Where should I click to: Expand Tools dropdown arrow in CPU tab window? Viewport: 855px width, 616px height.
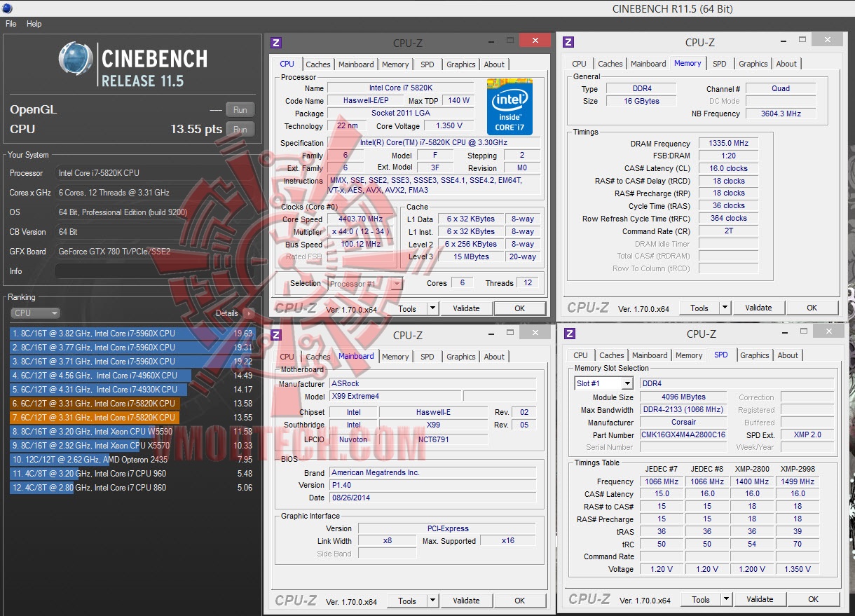[x=432, y=308]
